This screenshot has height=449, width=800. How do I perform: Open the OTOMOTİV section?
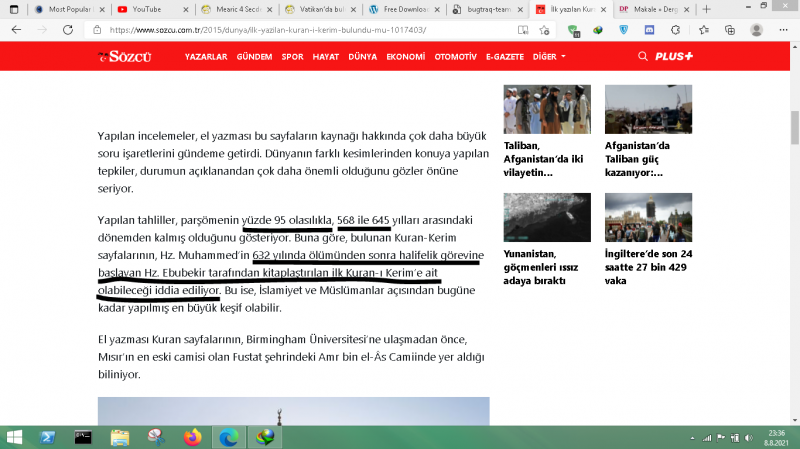click(456, 57)
